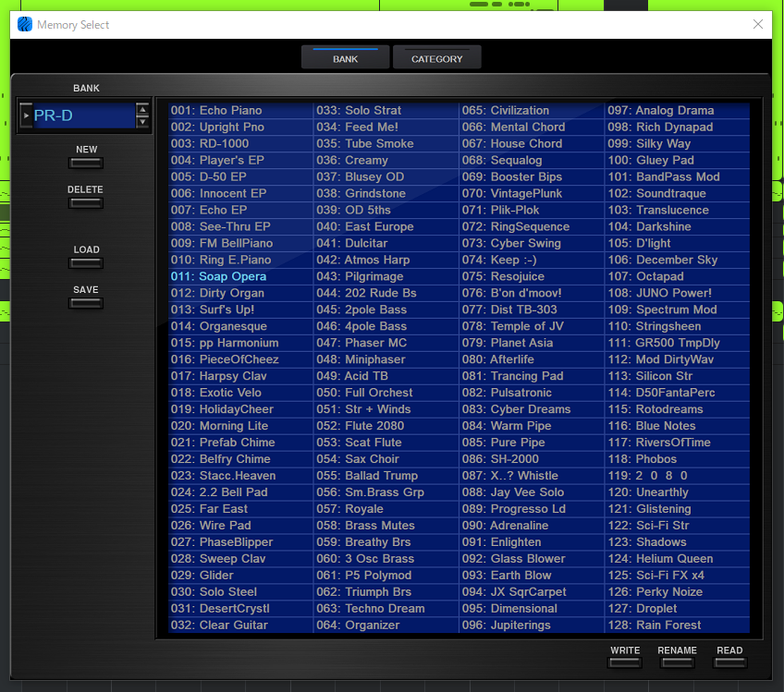784x692 pixels.
Task: Open the PR-D bank selector
Action: 84,115
